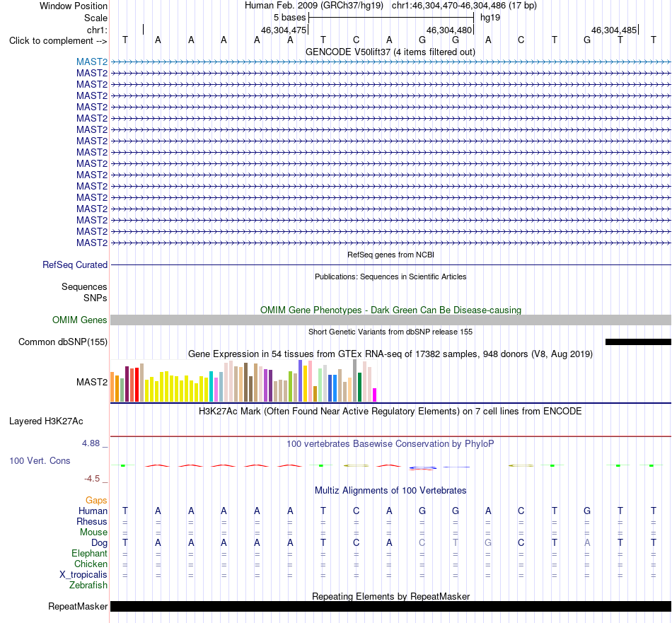Click the 4.88 conservation maximum value
Screen dimensions: 672x623
coord(91,443)
